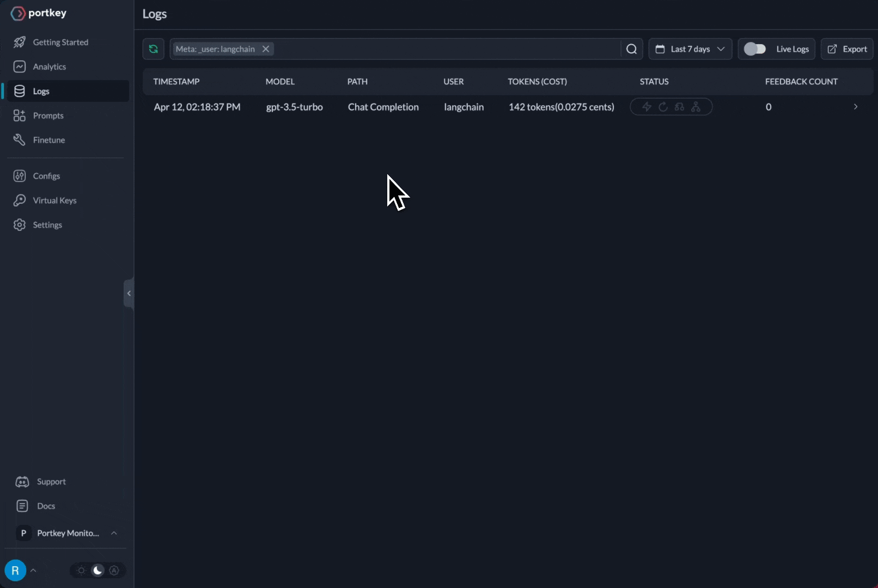Image resolution: width=878 pixels, height=588 pixels.
Task: Click the lightning status icon on the log row
Action: pos(647,107)
